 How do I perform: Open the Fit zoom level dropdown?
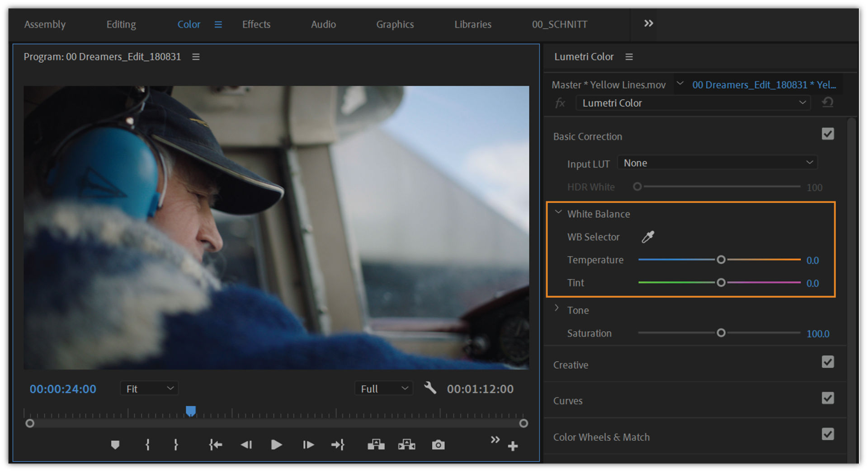click(149, 388)
